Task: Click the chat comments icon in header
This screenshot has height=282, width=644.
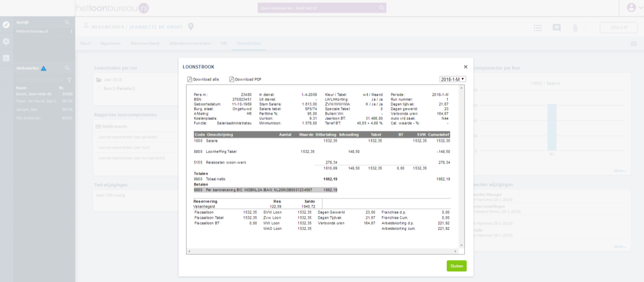Action: click(x=556, y=28)
